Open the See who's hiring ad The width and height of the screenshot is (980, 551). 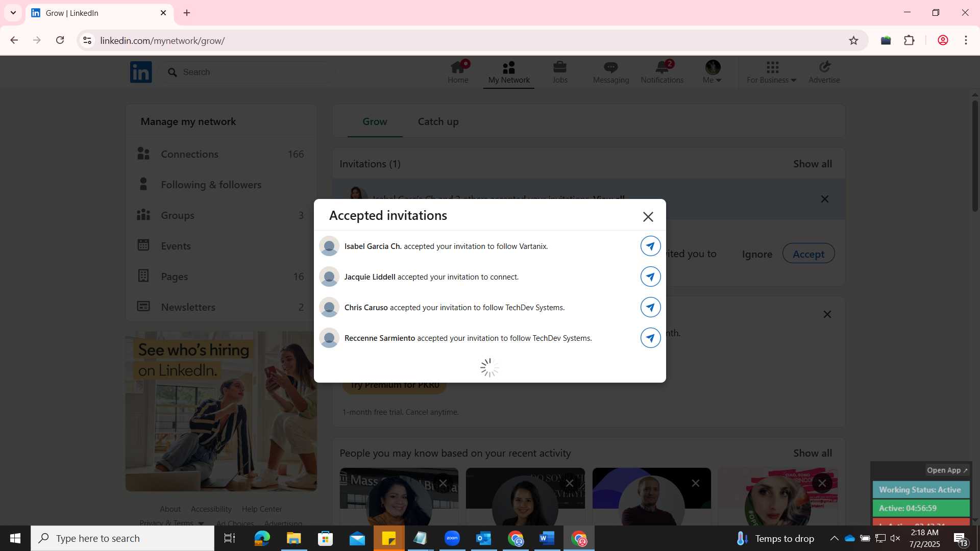221,411
